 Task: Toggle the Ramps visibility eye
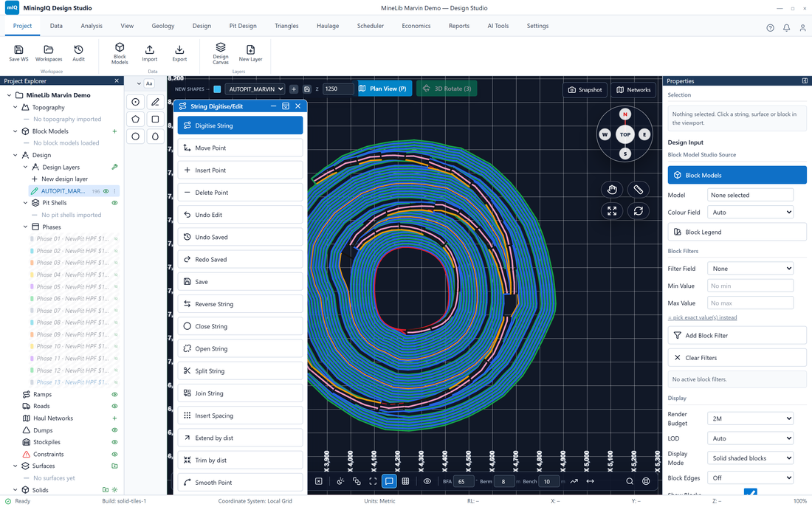pos(115,395)
